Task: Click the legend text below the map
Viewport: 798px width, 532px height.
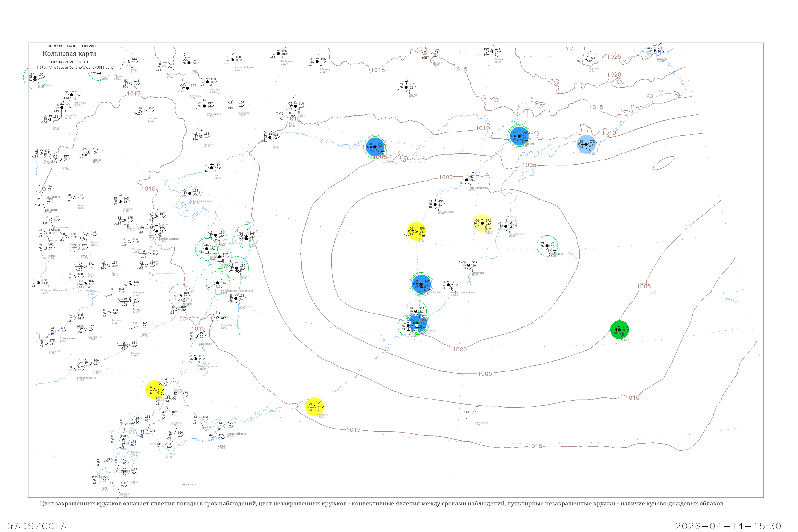Action: [382, 503]
